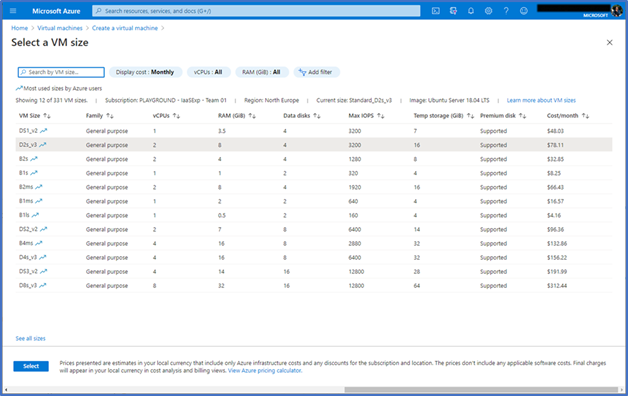
Task: Click trending icon next to DS1_v2
Action: [44, 131]
